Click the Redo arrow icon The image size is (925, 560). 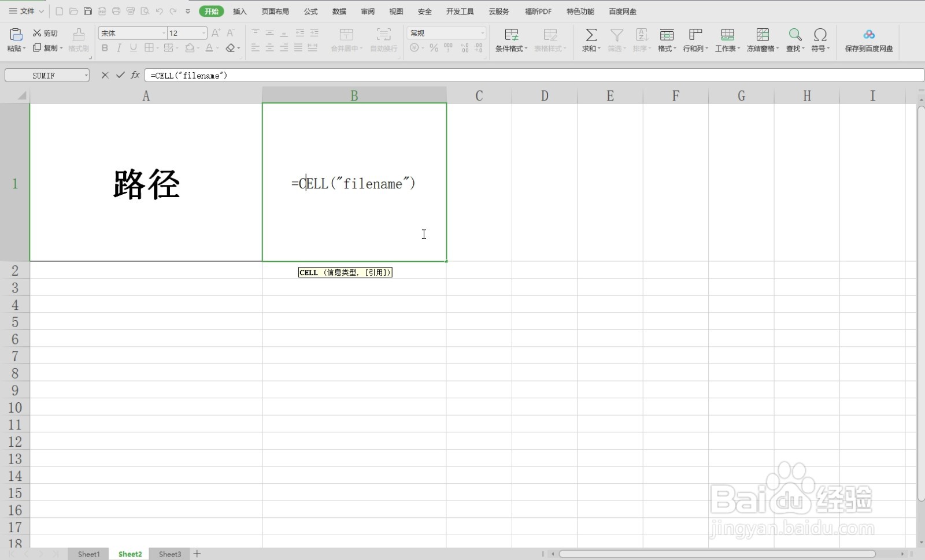tap(173, 11)
